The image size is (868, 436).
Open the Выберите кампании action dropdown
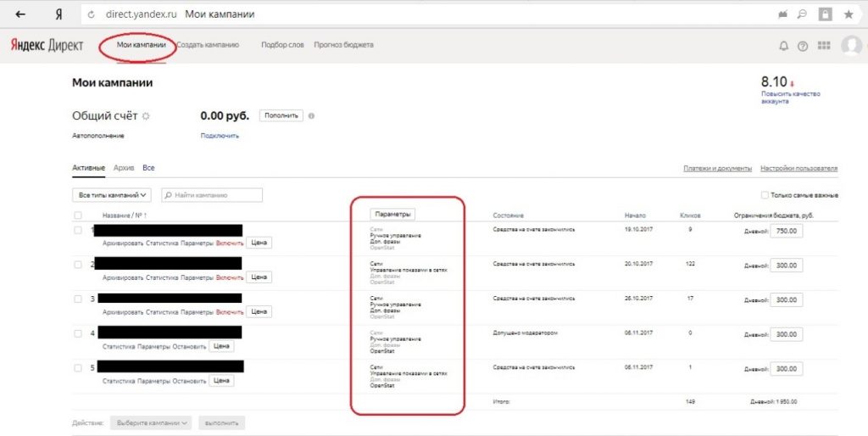coord(151,422)
